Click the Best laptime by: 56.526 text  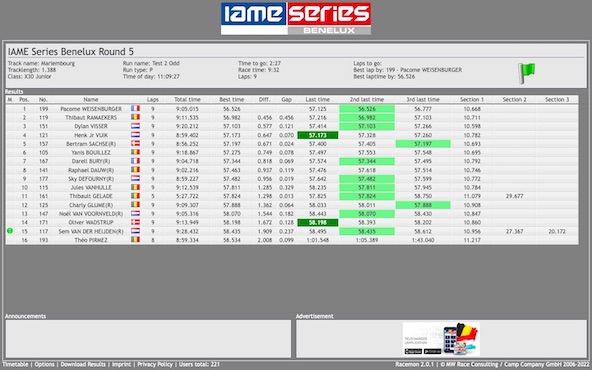384,76
